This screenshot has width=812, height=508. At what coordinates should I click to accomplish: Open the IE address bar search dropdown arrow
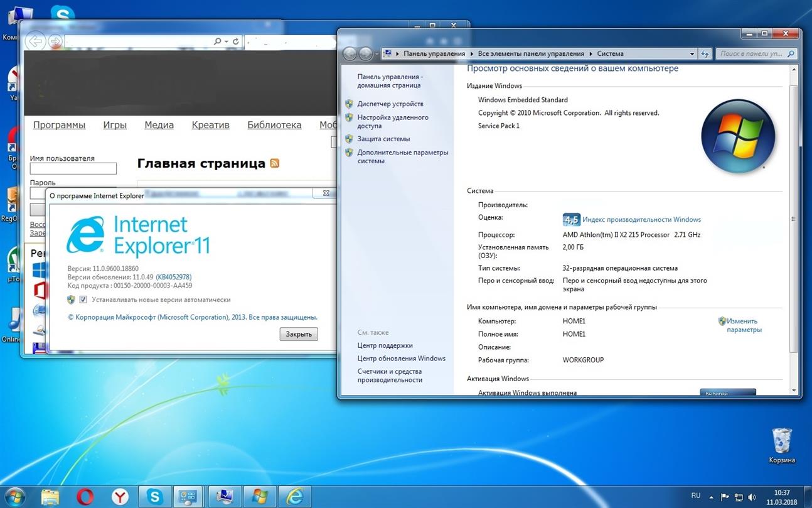click(226, 41)
